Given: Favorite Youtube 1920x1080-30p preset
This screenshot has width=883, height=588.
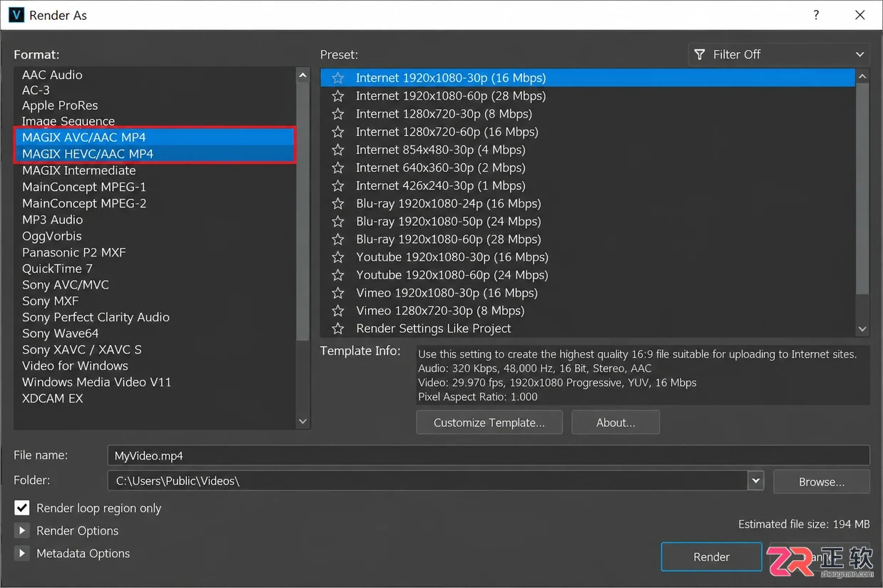Looking at the screenshot, I should [338, 257].
